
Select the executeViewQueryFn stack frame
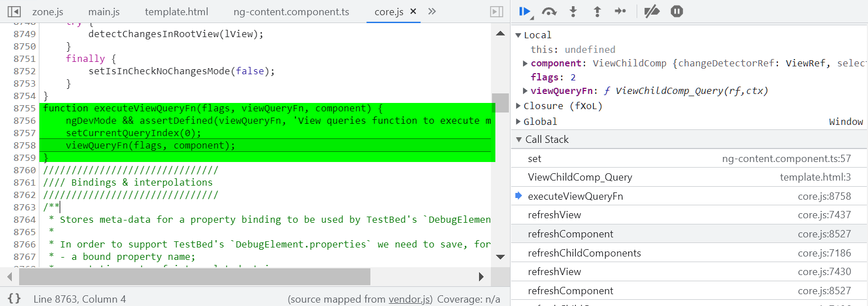coord(690,196)
